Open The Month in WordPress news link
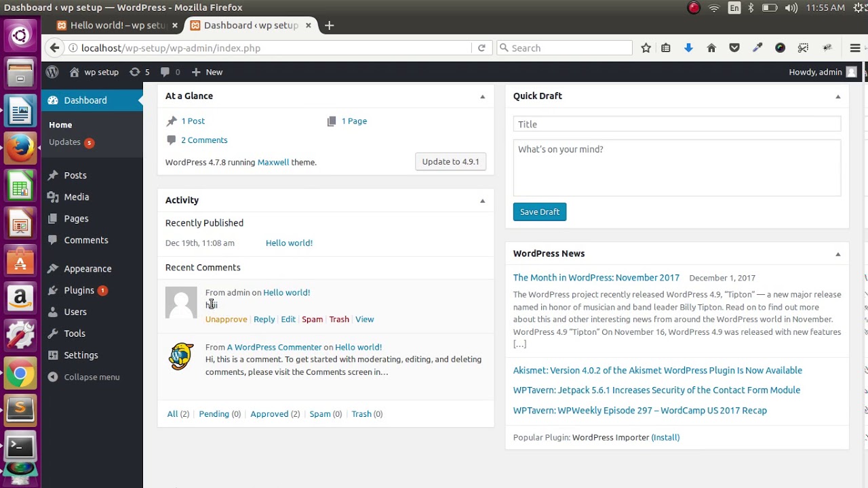 (x=596, y=278)
